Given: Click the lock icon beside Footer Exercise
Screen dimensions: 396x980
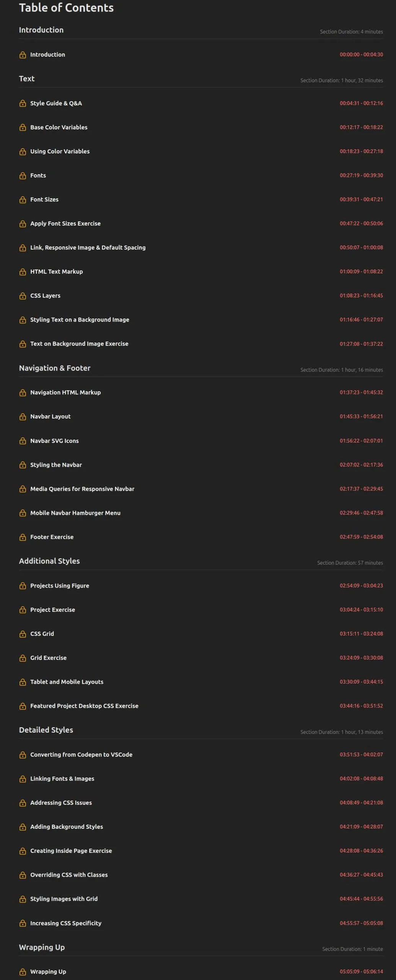Looking at the screenshot, I should [23, 537].
